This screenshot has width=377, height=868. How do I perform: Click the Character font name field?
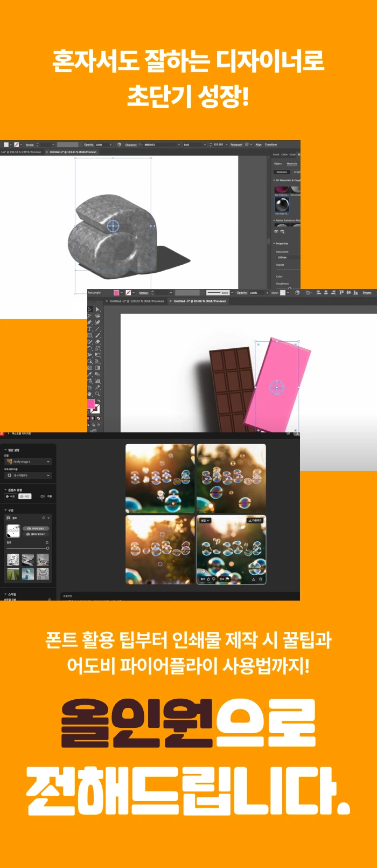[160, 144]
